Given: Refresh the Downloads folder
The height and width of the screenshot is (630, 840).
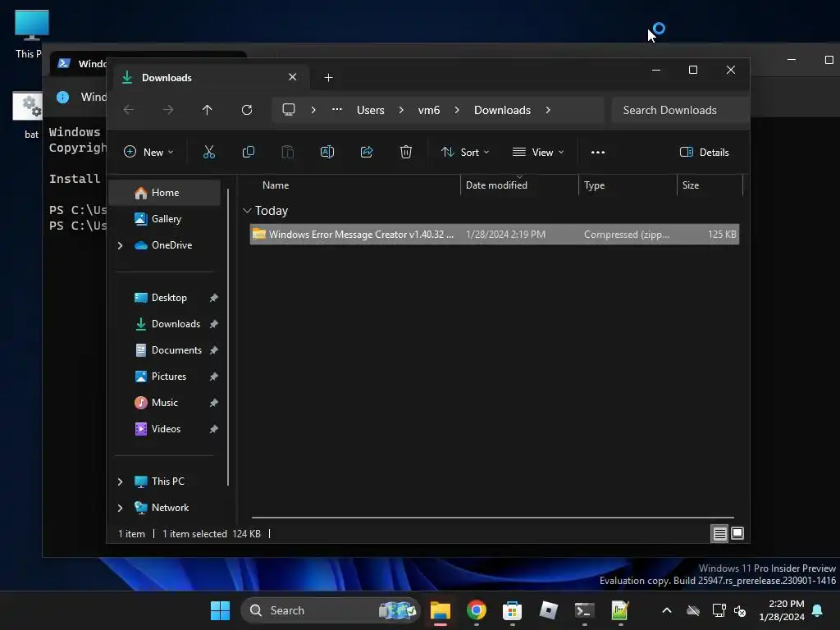Looking at the screenshot, I should click(x=247, y=110).
